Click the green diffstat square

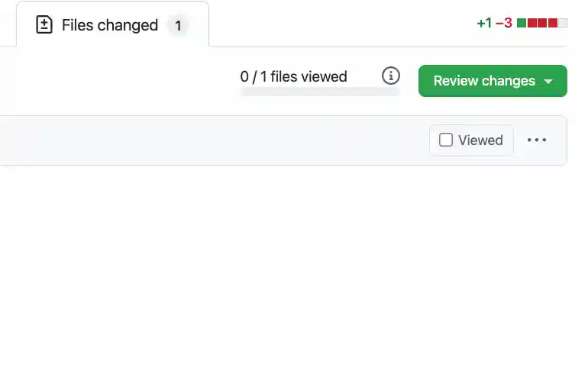click(522, 23)
